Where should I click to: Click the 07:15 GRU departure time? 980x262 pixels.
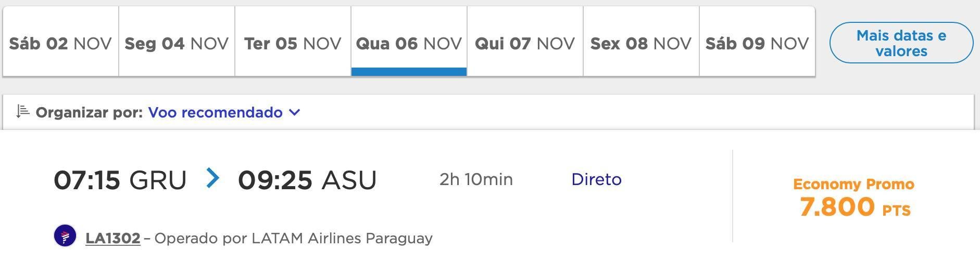(x=120, y=180)
